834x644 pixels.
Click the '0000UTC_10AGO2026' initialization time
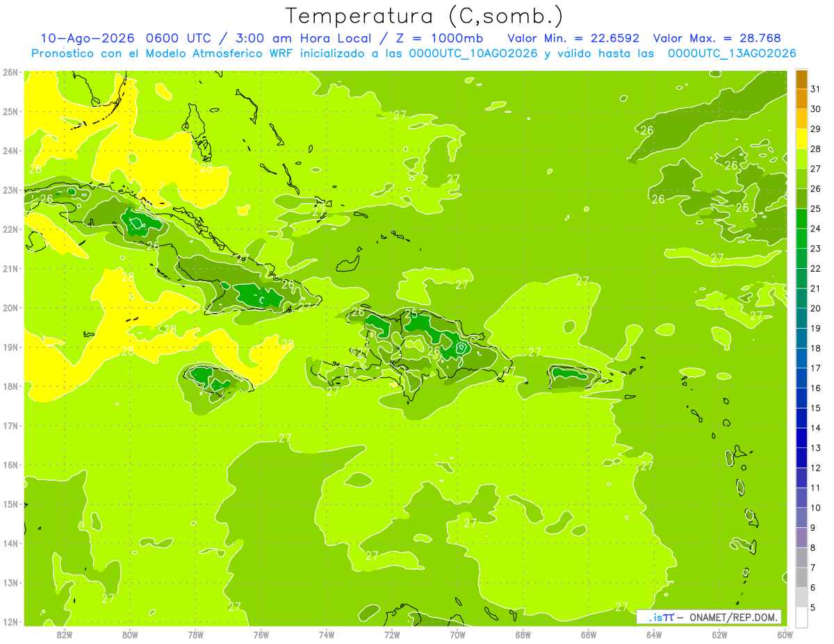click(474, 53)
